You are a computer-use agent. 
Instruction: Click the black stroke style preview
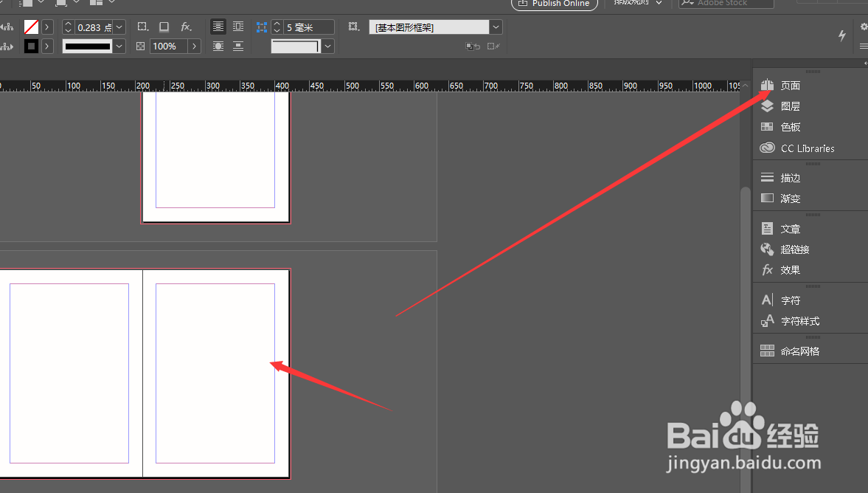pyautogui.click(x=88, y=46)
